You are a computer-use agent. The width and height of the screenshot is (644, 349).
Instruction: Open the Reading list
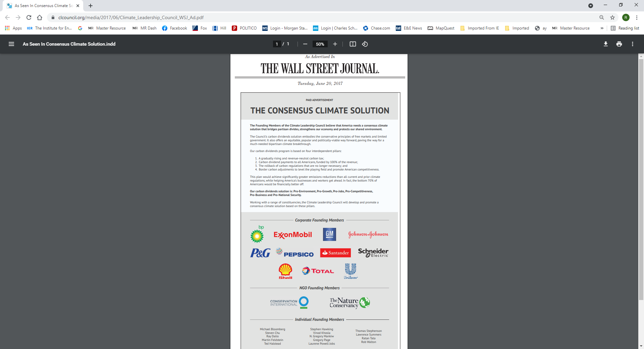pos(625,28)
